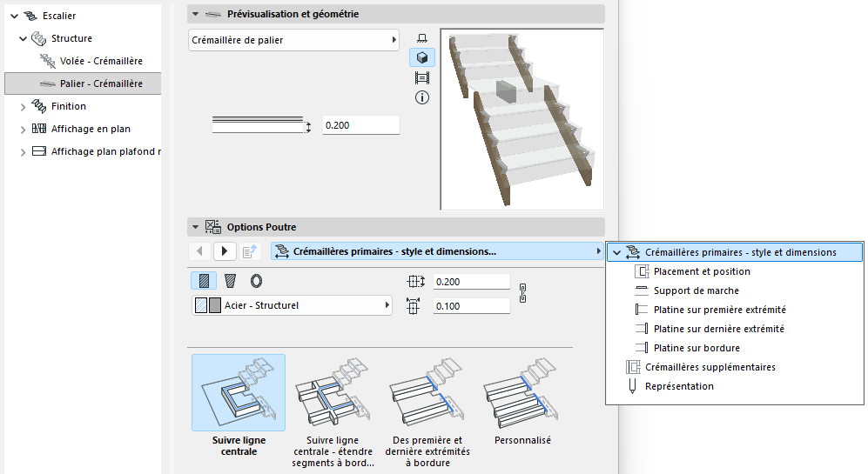Select circular beam profile icon
The height and width of the screenshot is (474, 868).
pos(256,281)
